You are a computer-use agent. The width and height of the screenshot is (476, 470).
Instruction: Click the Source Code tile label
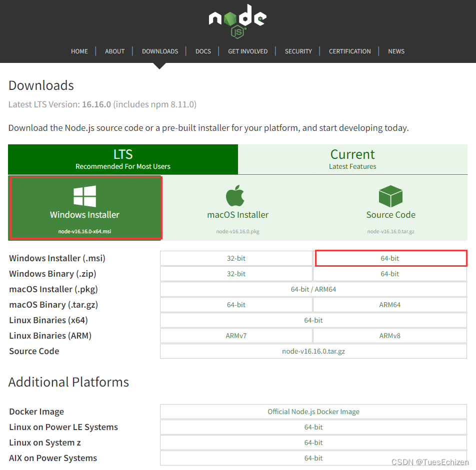390,215
